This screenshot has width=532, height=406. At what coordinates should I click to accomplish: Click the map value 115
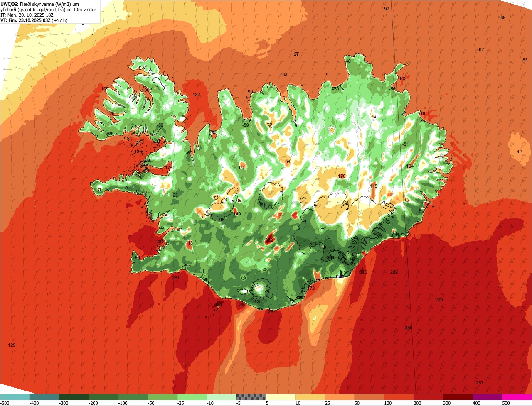click(374, 186)
